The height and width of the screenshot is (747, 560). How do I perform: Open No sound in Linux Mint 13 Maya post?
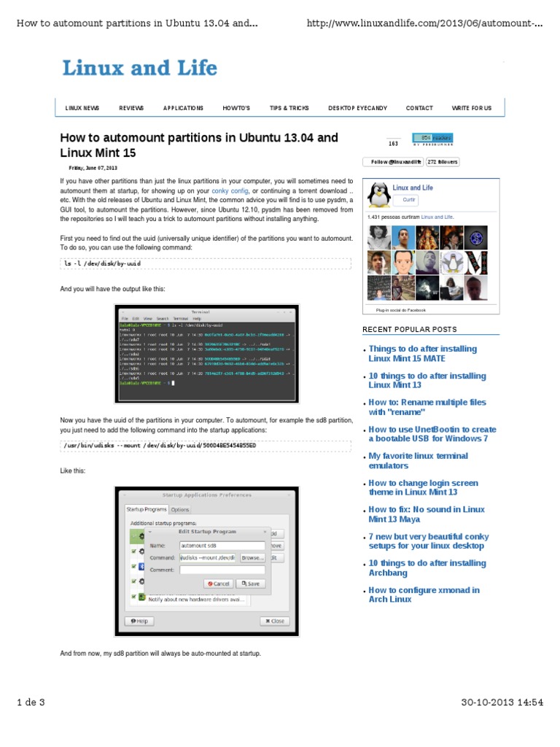click(x=427, y=514)
